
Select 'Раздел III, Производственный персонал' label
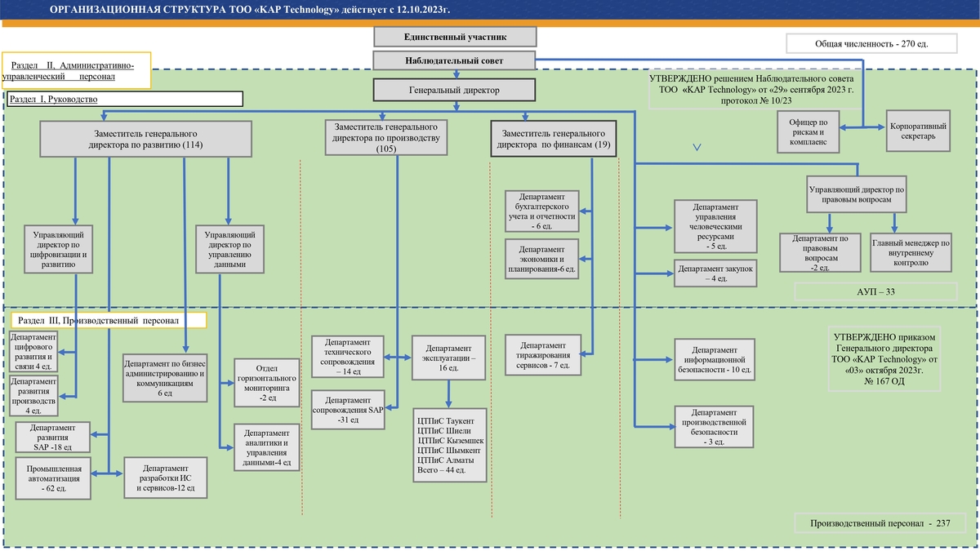108,321
